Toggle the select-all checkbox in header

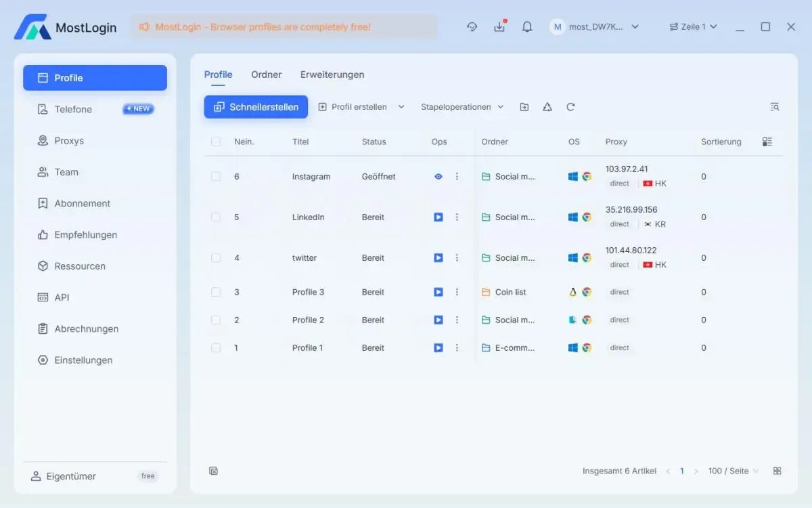coord(216,142)
